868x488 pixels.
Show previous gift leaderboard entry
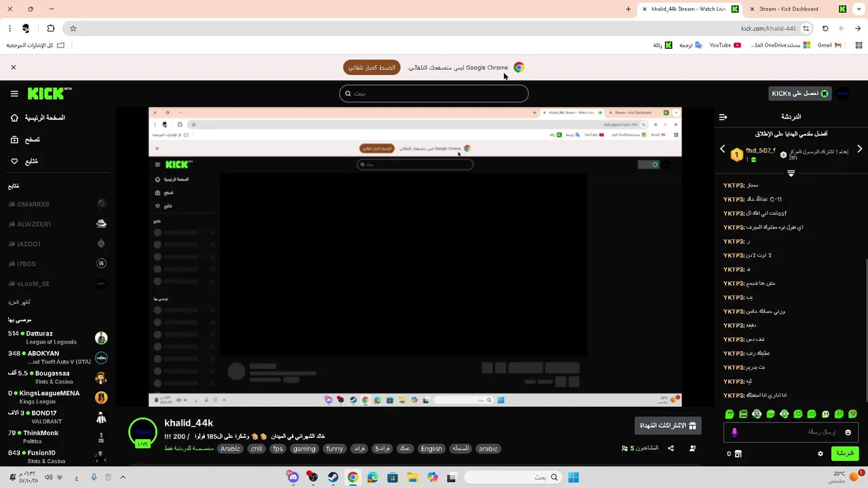[x=722, y=148]
